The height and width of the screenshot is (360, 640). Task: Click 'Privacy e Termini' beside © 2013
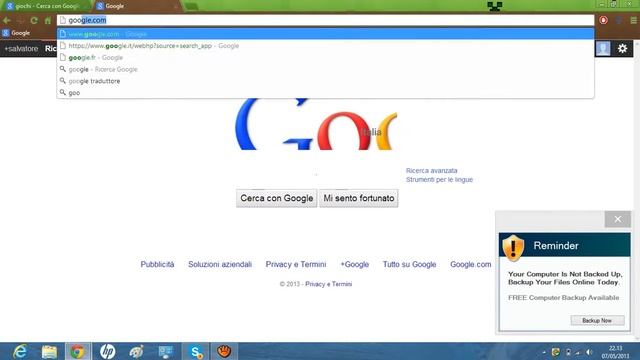click(329, 284)
